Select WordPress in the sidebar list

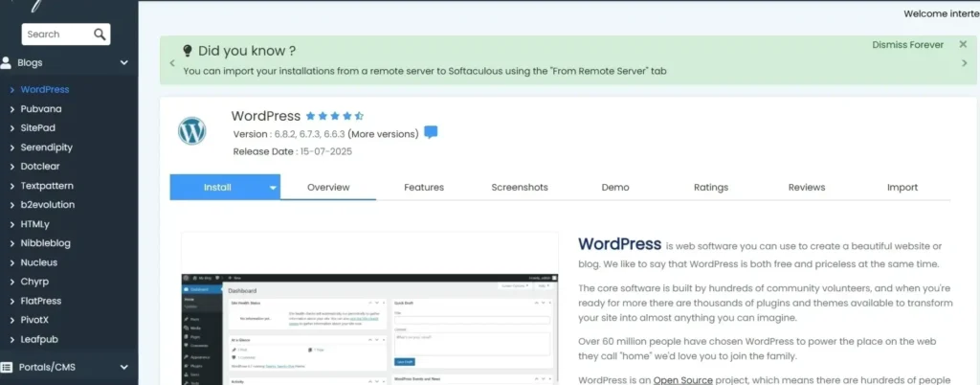pos(44,89)
